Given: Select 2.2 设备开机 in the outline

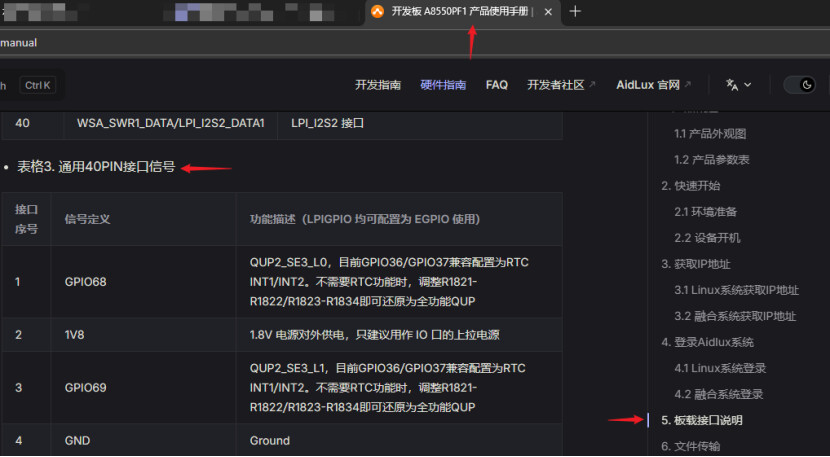Looking at the screenshot, I should (x=707, y=238).
